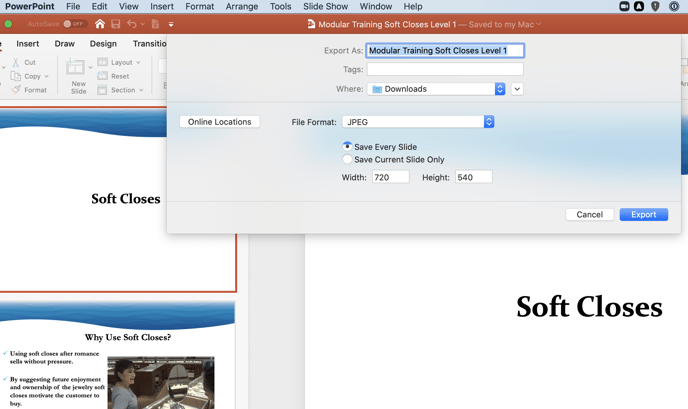Click the Reset slide icon
Viewport: 688px width, 409px height.
click(103, 76)
